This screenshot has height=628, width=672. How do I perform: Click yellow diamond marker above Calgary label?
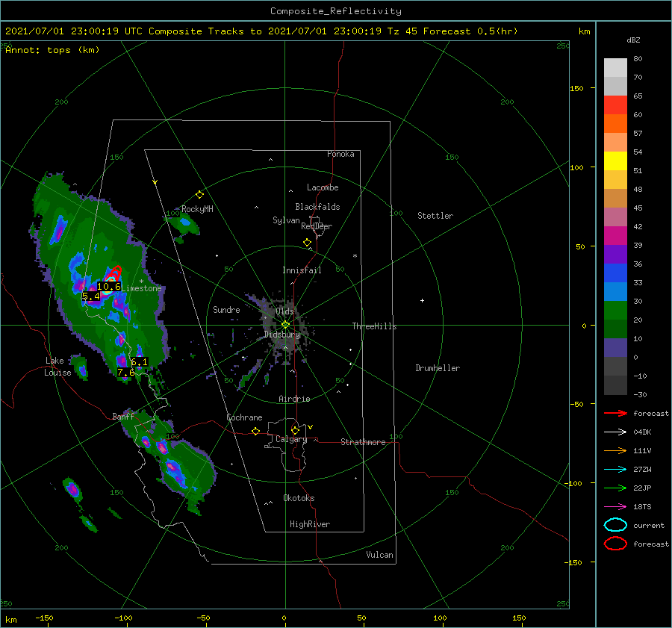click(x=295, y=430)
